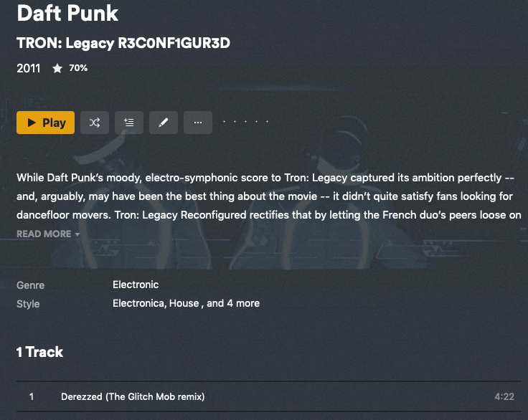Screen dimensions: 528x420
Task: Play track Derezzed (The Glitch Mob remix)
Action: click(x=133, y=396)
